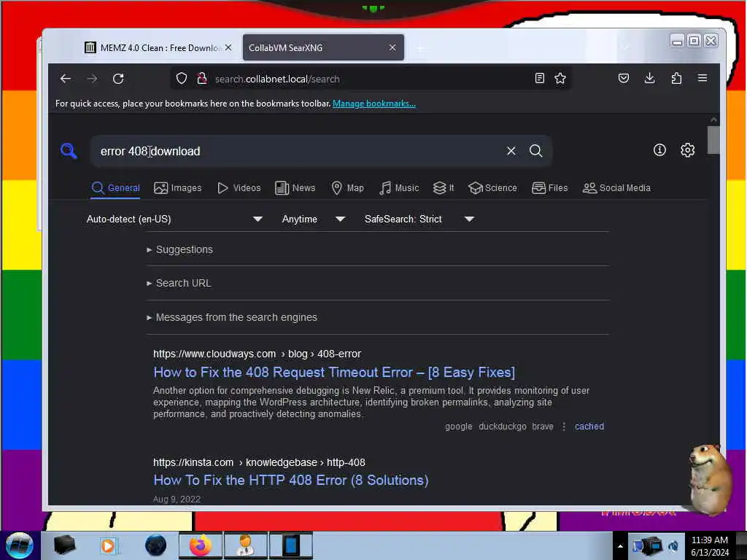This screenshot has width=747, height=560.
Task: Select the Science search category
Action: click(492, 187)
